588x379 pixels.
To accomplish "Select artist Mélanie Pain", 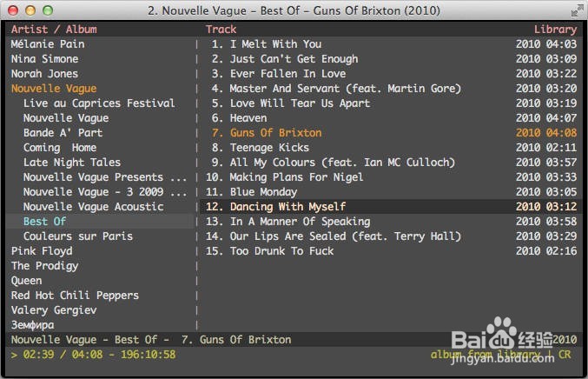I will 48,44.
